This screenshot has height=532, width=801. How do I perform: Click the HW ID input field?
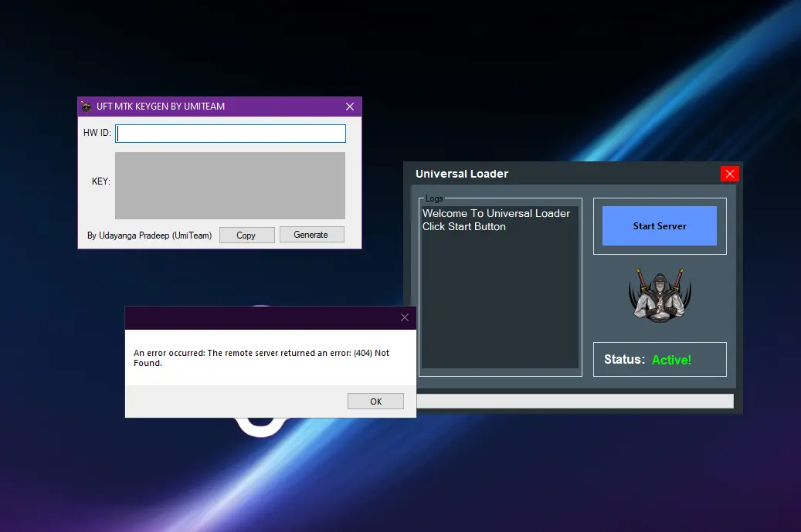pyautogui.click(x=230, y=134)
